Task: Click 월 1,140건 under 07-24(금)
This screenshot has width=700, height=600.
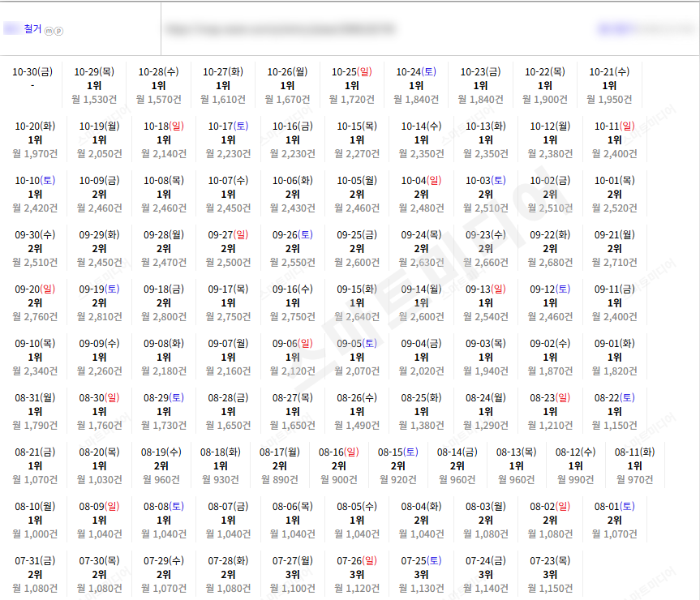Action: point(486,589)
